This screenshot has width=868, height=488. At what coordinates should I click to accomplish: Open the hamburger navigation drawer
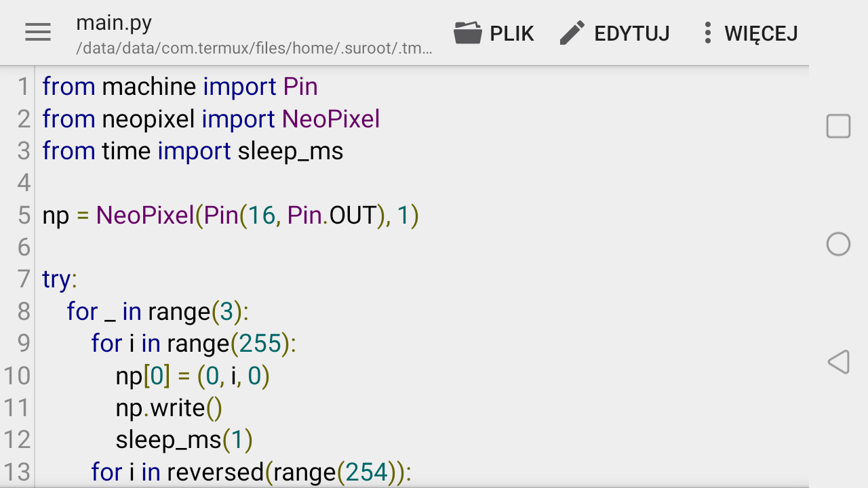pos(38,33)
